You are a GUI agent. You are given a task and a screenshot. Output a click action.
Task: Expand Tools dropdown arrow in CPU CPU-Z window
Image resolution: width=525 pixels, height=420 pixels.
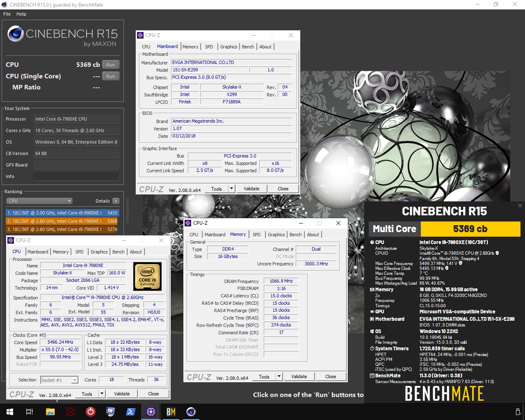click(102, 394)
